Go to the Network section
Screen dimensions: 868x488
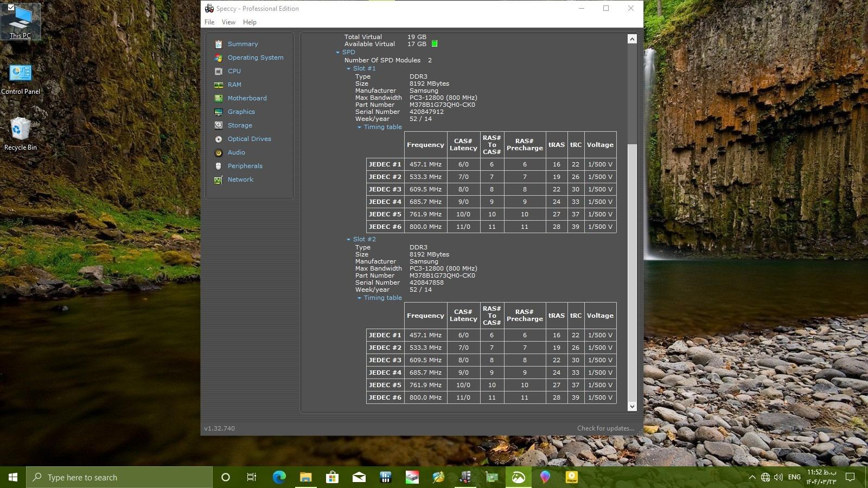pyautogui.click(x=240, y=179)
